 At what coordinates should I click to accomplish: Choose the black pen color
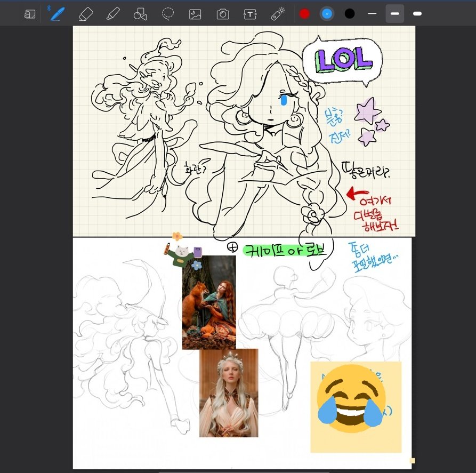(350, 14)
